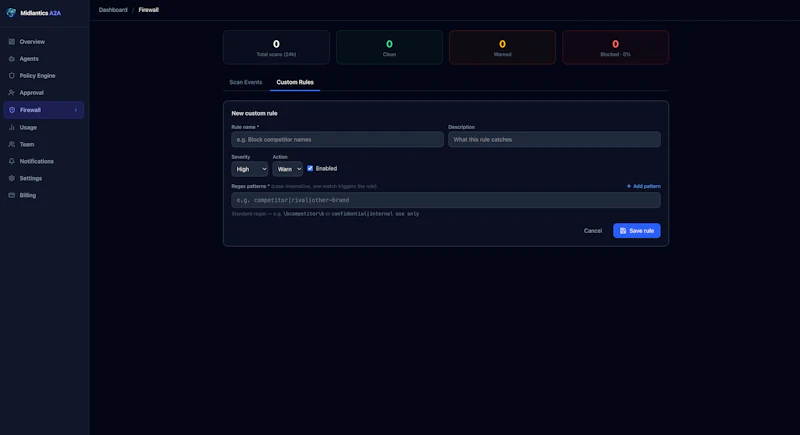Click the Usage bar chart icon

tap(12, 127)
